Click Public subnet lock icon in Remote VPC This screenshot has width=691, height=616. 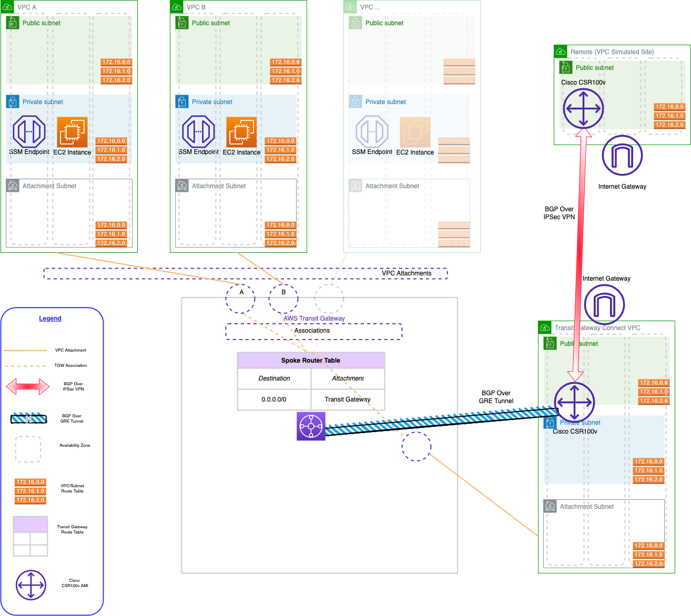pos(566,67)
